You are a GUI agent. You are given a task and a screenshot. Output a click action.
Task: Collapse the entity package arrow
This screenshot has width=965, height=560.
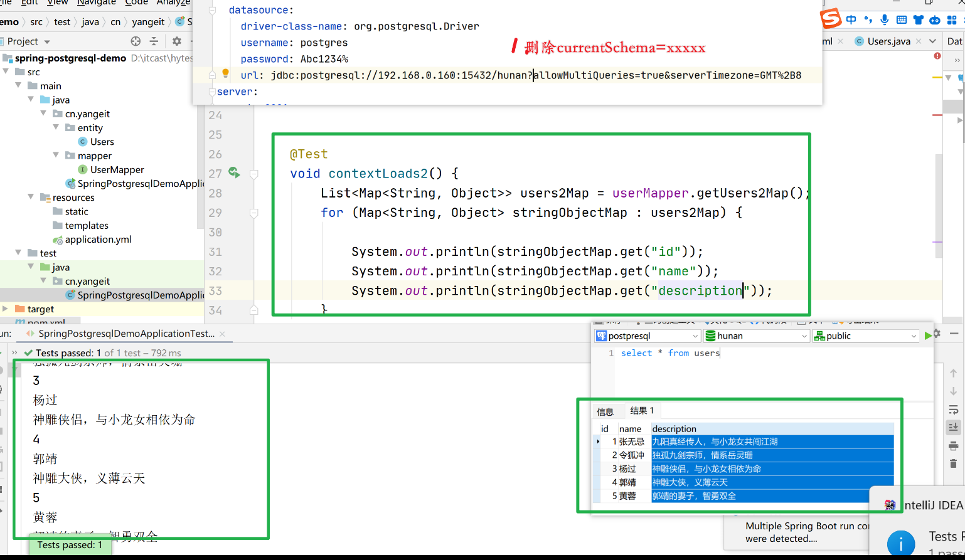[x=56, y=127]
